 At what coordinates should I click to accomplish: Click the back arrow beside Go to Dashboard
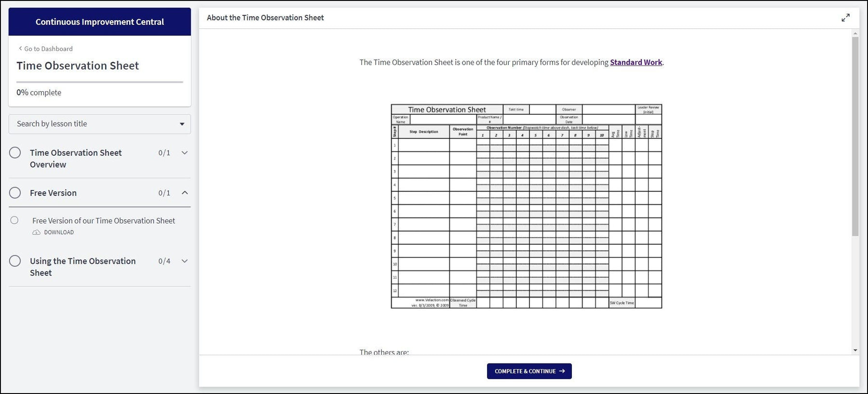pyautogui.click(x=20, y=48)
